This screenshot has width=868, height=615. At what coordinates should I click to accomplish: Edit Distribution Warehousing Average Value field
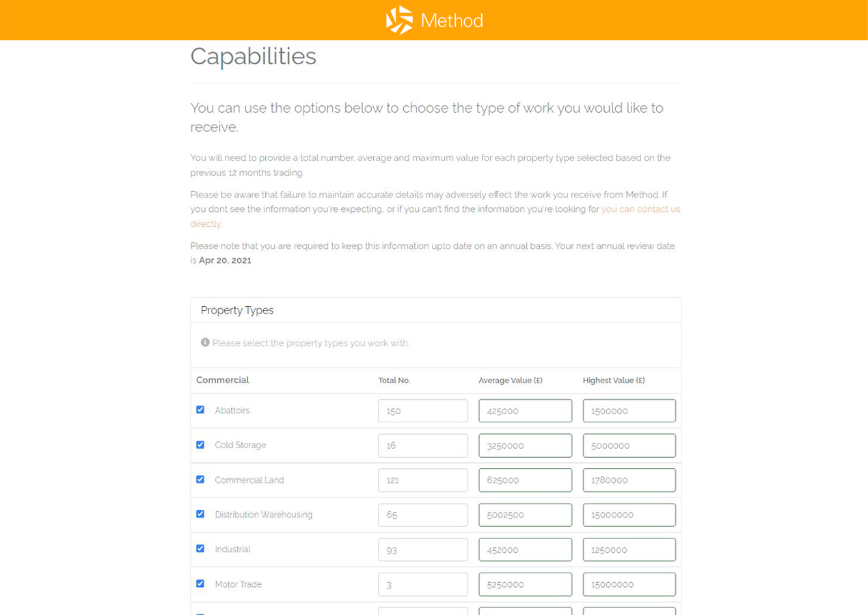pos(526,515)
